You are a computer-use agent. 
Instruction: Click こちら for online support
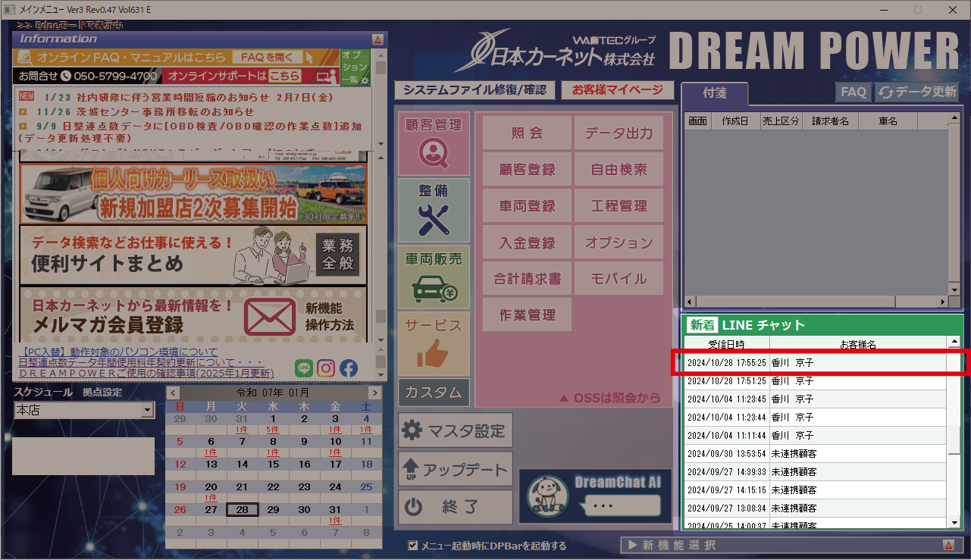285,77
